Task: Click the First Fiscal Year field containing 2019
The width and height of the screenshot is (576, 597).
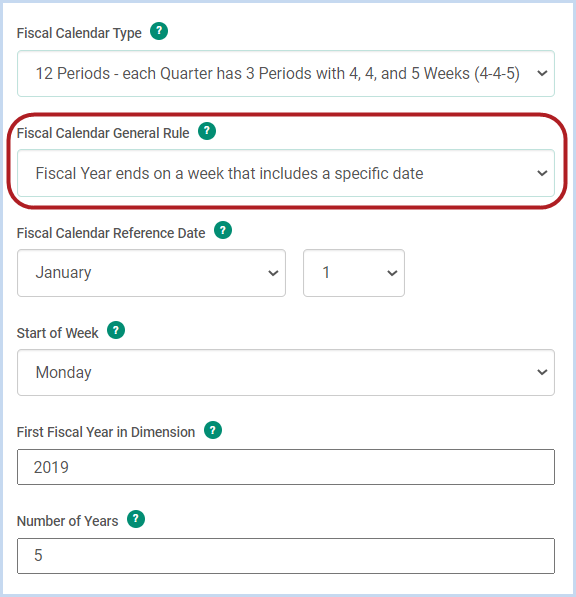Action: (x=286, y=467)
